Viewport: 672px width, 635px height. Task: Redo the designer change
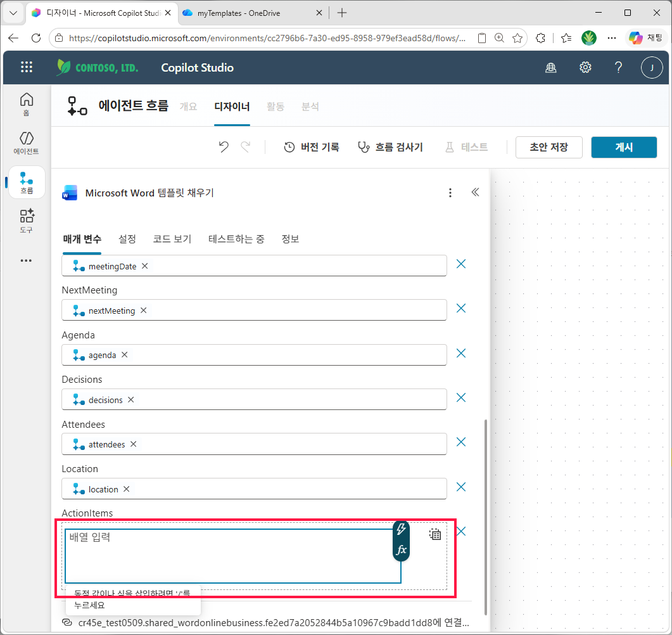point(246,147)
